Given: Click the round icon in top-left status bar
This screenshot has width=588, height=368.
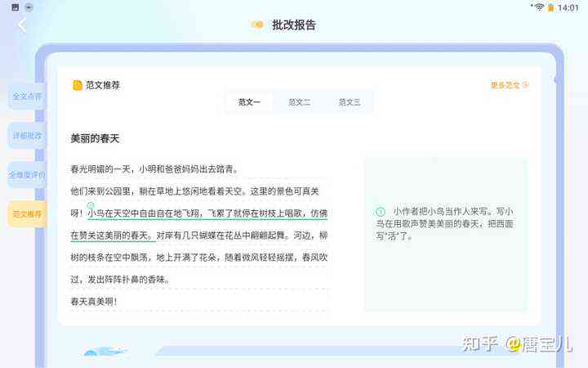Looking at the screenshot, I should point(29,7).
